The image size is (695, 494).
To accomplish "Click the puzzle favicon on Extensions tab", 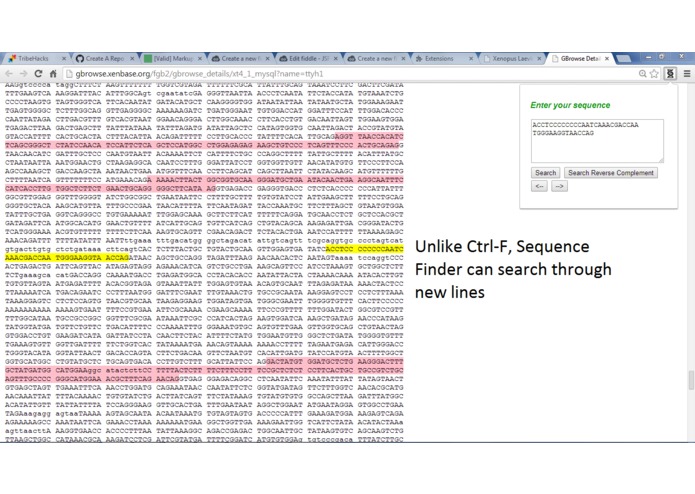I will [x=418, y=58].
